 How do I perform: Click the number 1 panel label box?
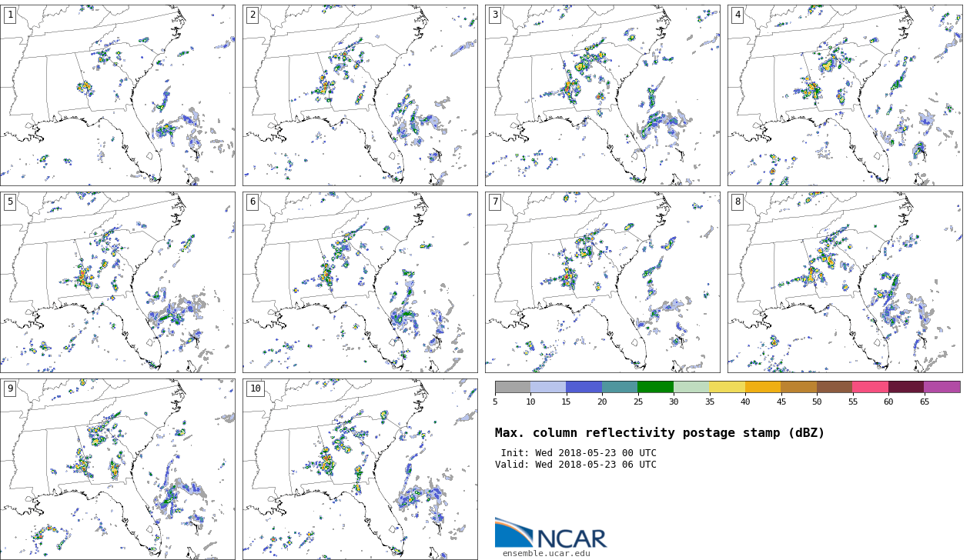(x=10, y=15)
